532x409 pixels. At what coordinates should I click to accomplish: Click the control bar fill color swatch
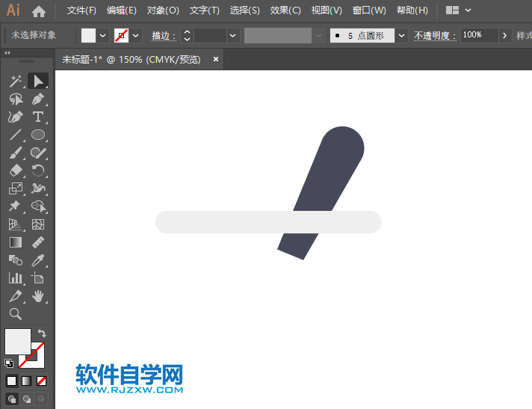tap(89, 35)
